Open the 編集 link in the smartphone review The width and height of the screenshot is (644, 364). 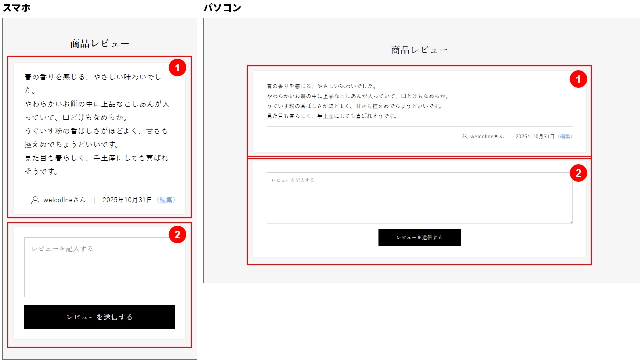click(166, 200)
